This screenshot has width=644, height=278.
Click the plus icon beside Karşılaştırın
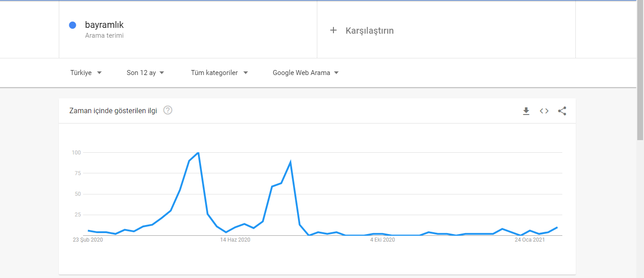333,30
